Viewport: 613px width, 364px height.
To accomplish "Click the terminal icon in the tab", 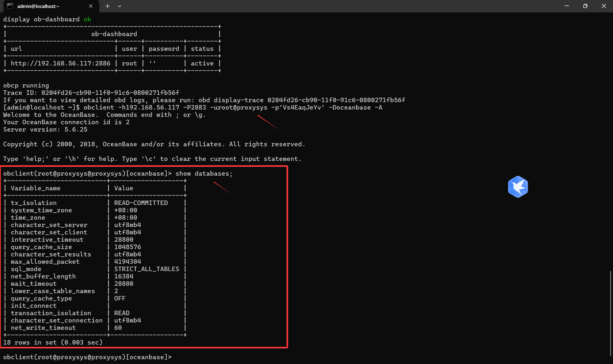I will tap(10, 6).
